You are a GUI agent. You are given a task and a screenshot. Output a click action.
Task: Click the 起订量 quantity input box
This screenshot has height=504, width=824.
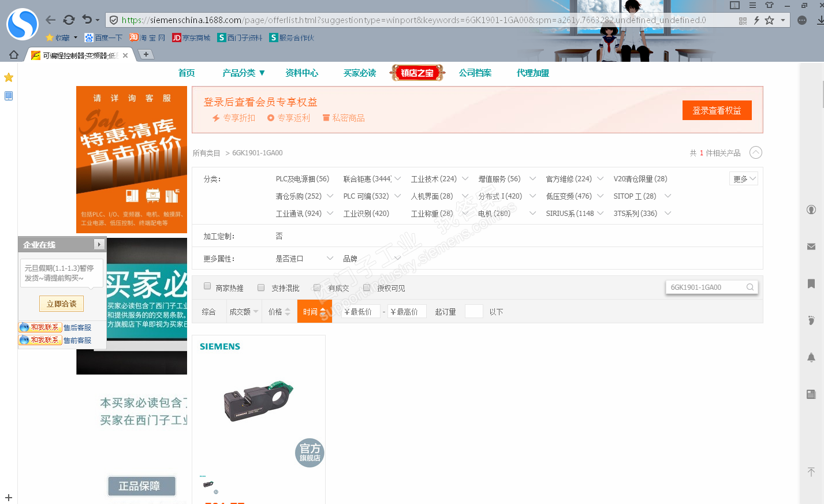tap(473, 311)
